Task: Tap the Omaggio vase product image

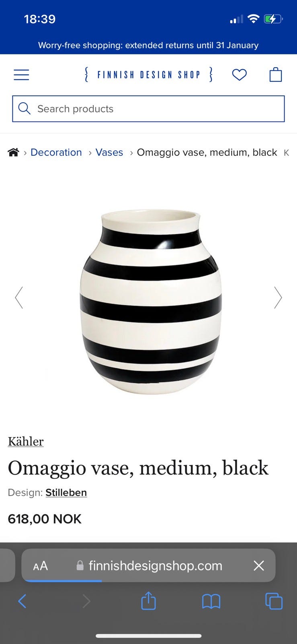Action: [150, 301]
